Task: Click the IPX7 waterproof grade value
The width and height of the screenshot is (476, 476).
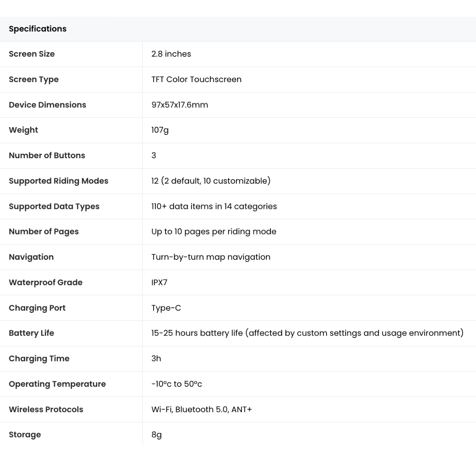Action: coord(159,282)
